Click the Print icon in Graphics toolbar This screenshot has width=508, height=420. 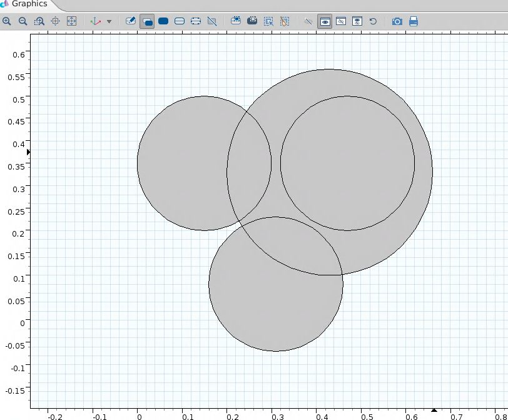point(414,21)
